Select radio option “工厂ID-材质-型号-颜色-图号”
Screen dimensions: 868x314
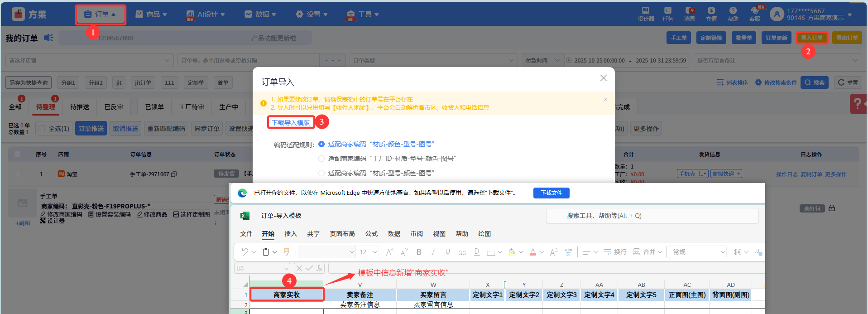coord(321,159)
